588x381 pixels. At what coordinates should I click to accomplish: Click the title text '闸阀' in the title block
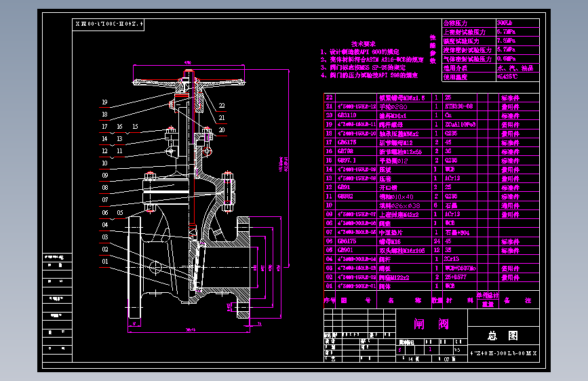click(x=431, y=324)
